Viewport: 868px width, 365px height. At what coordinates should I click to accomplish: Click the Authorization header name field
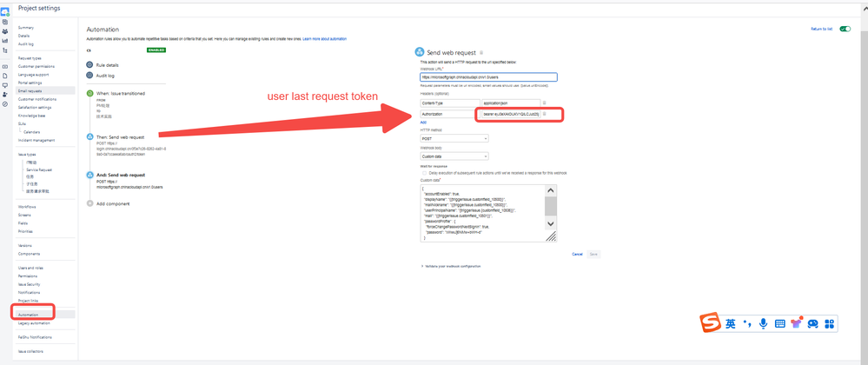coord(450,114)
